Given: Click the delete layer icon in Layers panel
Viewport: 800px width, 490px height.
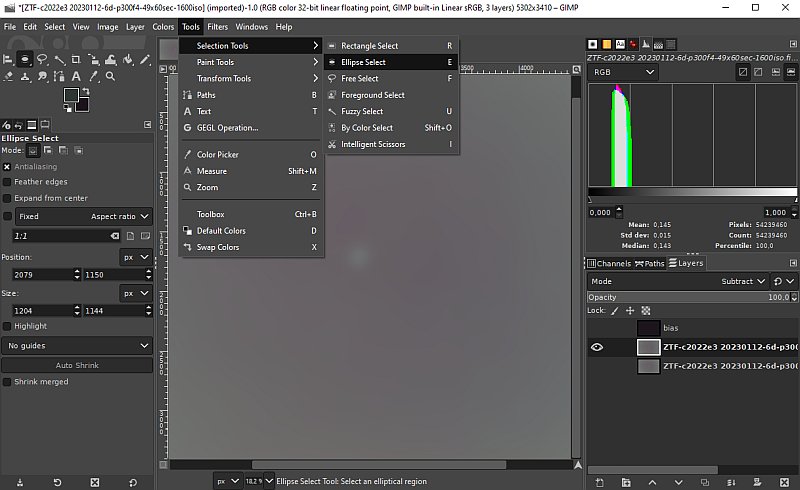Looking at the screenshot, I should [x=784, y=482].
